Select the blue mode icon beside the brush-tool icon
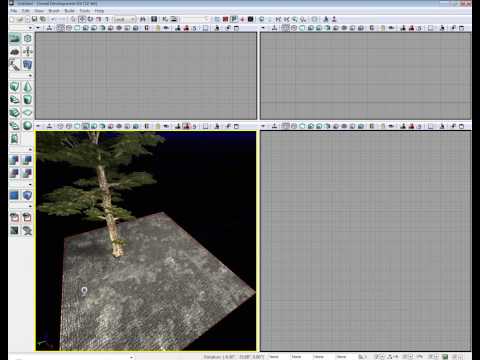This screenshot has height=360, width=480. tap(28, 65)
